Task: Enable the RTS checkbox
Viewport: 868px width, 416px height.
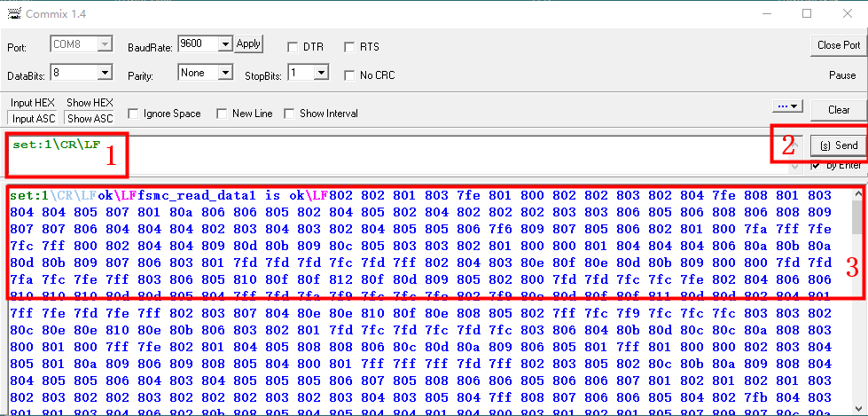Action: pos(349,46)
